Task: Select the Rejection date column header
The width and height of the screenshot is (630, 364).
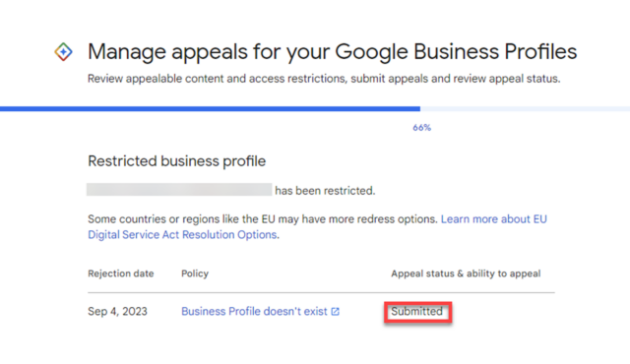Action: pos(120,273)
